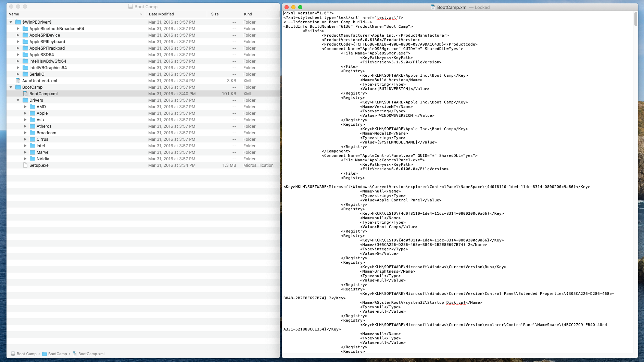The height and width of the screenshot is (362, 644).
Task: Click the 'Disk.cpl' text in XML
Action: (x=456, y=302)
